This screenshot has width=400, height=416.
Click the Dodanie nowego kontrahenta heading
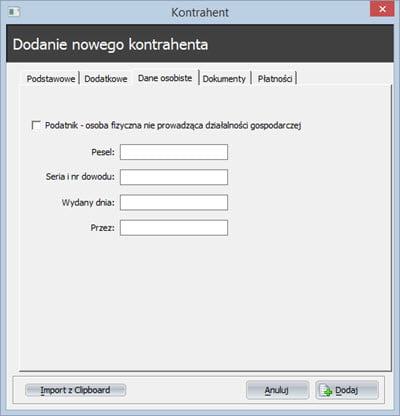coord(110,45)
